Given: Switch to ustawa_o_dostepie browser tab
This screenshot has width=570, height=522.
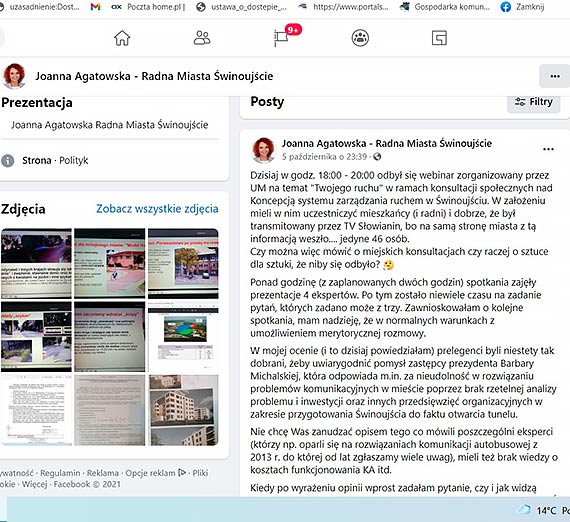Looking at the screenshot, I should 241,7.
